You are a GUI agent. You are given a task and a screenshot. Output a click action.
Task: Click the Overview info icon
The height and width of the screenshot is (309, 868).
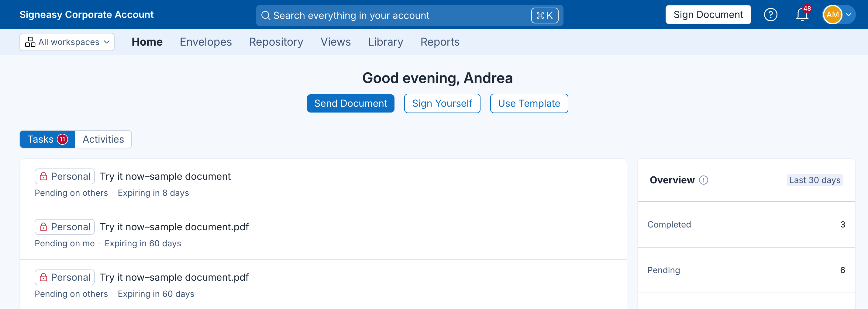[704, 180]
